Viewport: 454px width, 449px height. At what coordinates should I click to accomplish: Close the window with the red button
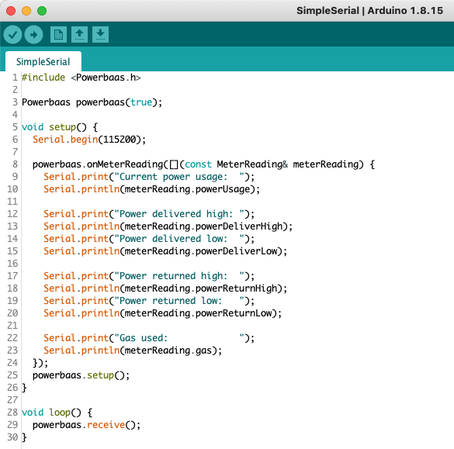[11, 11]
